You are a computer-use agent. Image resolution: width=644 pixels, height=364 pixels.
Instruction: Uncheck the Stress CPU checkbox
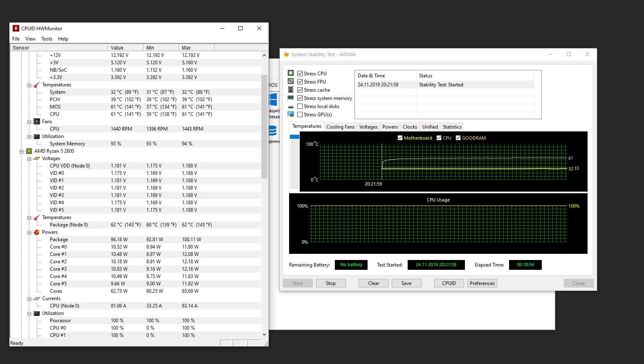point(300,74)
